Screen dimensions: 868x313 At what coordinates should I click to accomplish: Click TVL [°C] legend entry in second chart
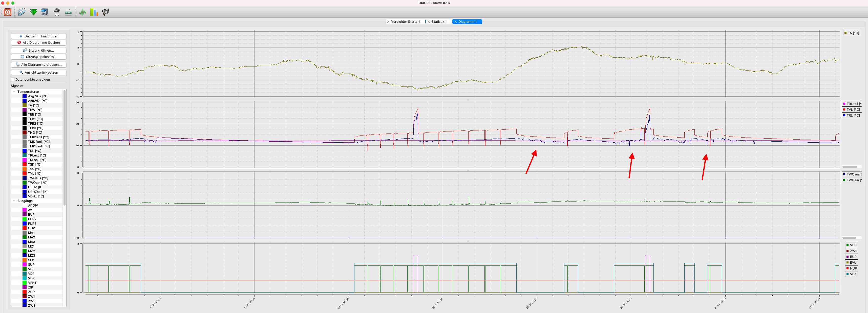[852, 109]
